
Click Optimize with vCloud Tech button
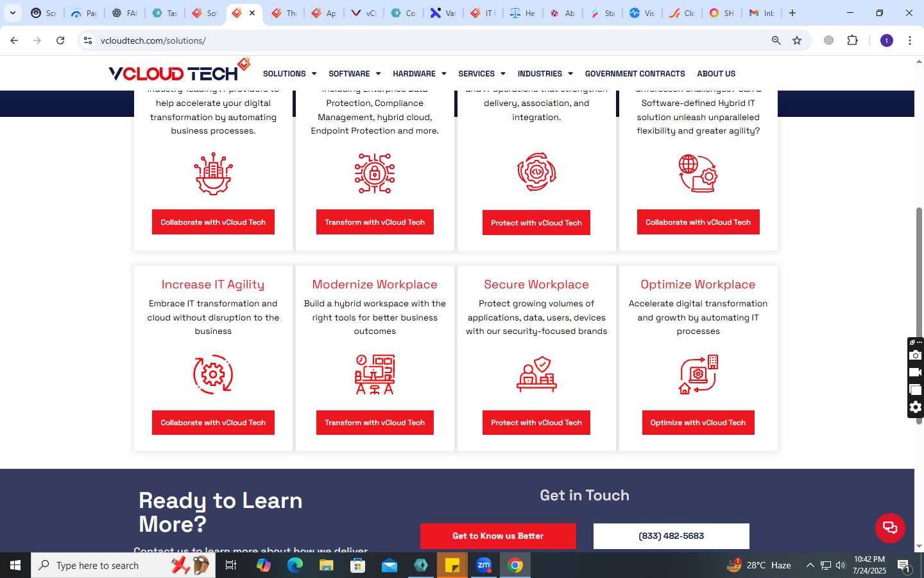[698, 423]
